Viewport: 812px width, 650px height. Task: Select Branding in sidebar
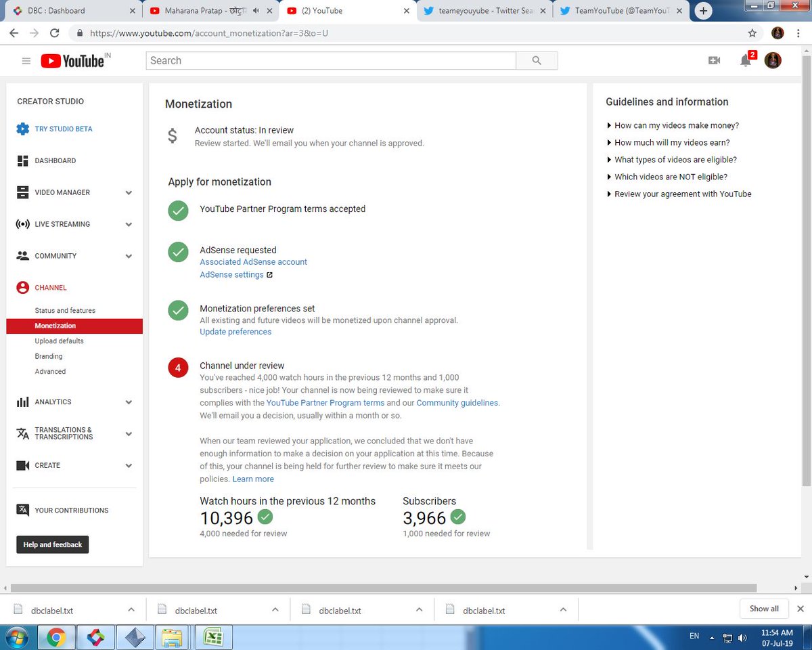[49, 356]
